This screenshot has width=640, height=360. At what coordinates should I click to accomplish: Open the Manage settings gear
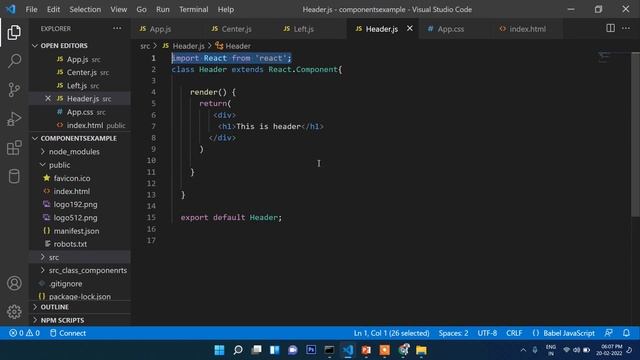(x=14, y=311)
